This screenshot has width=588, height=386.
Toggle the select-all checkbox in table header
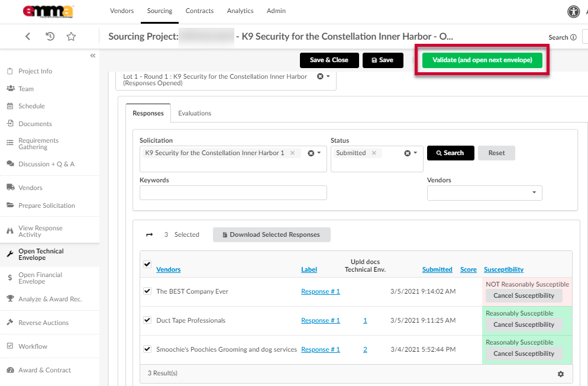tap(147, 264)
